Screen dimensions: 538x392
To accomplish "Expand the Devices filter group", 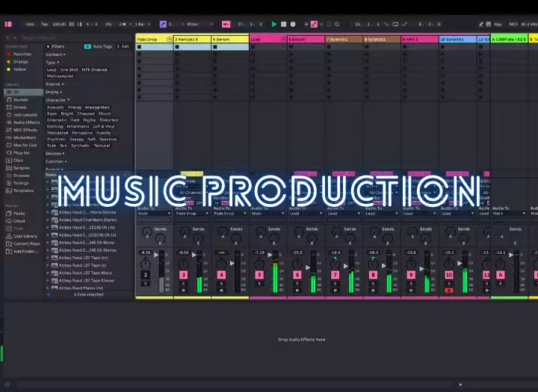I will [x=55, y=154].
